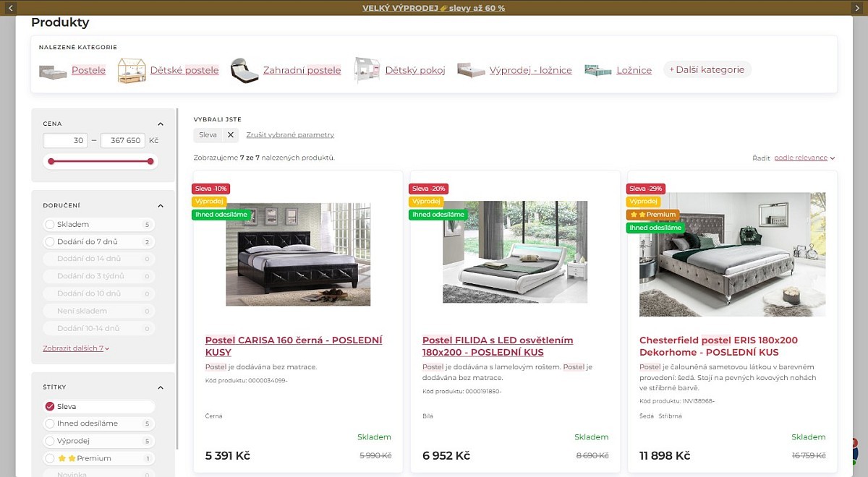Image resolution: width=868 pixels, height=477 pixels.
Task: Click the minimum price input field
Action: coord(66,140)
